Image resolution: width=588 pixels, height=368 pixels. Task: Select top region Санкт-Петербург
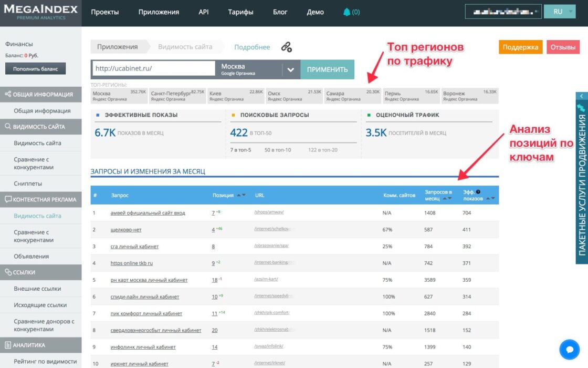coord(177,96)
